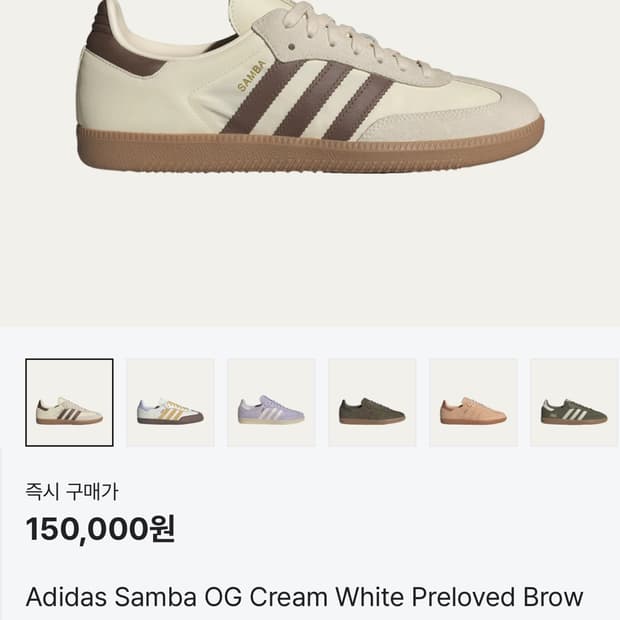Click the 150,000원 price
Screen dimensions: 620x620
[x=100, y=528]
